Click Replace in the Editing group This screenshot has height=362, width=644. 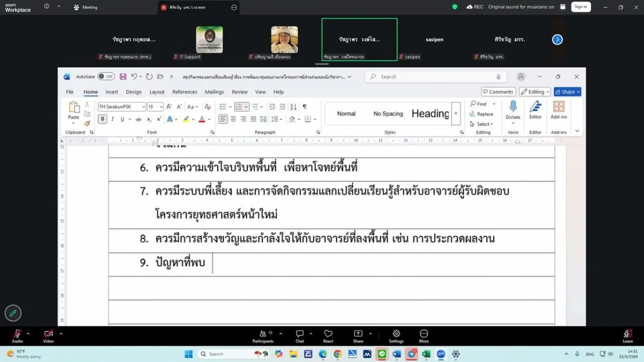[481, 114]
